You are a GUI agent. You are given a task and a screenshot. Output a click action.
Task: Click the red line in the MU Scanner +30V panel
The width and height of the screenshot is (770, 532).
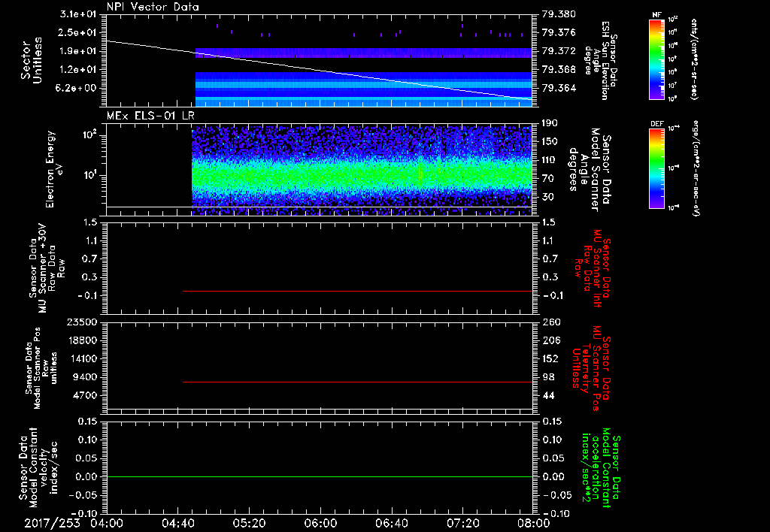357,291
